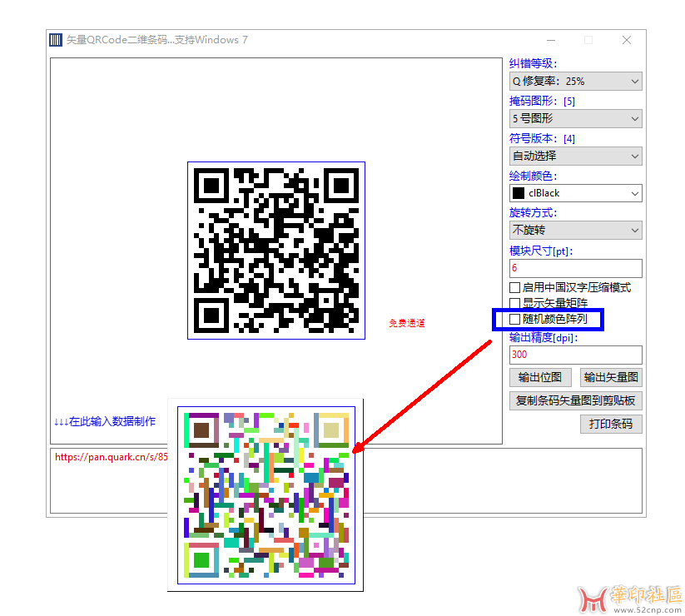Click the 输出精度[dpi] label
685x616 pixels.
coord(544,337)
